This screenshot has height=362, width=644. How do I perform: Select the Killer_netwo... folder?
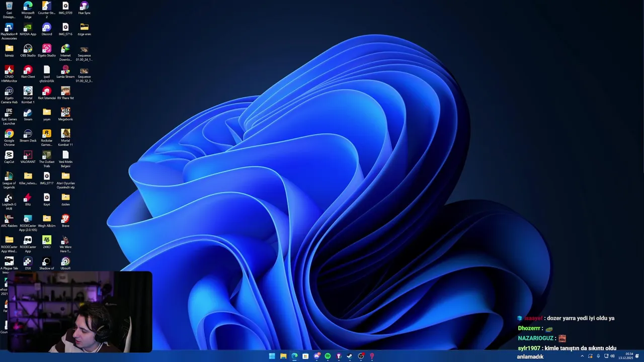click(28, 178)
